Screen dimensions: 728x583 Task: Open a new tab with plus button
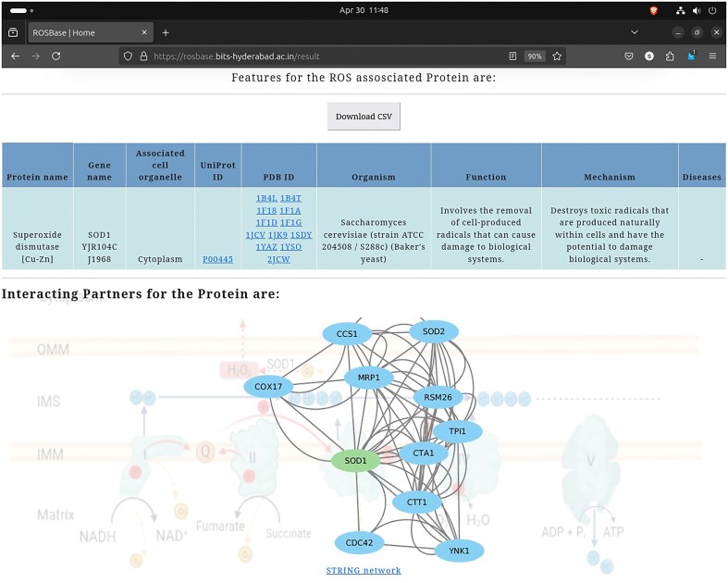(166, 32)
